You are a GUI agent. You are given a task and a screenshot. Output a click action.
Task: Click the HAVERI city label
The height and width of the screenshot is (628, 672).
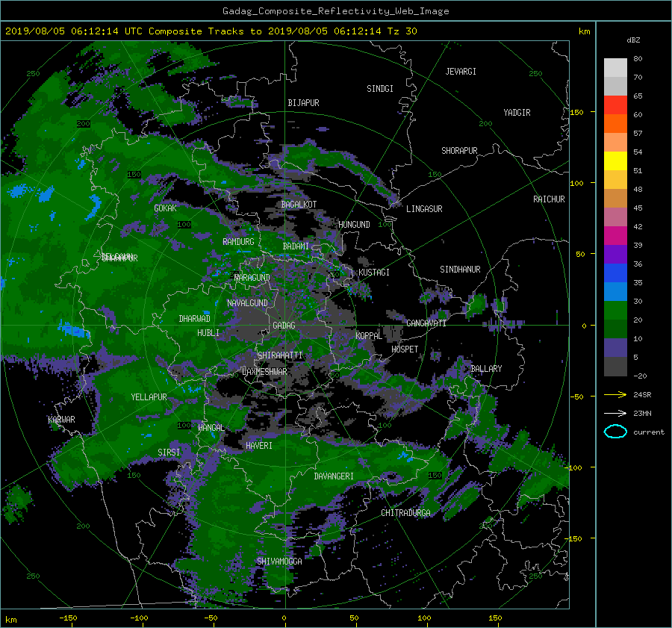259,446
